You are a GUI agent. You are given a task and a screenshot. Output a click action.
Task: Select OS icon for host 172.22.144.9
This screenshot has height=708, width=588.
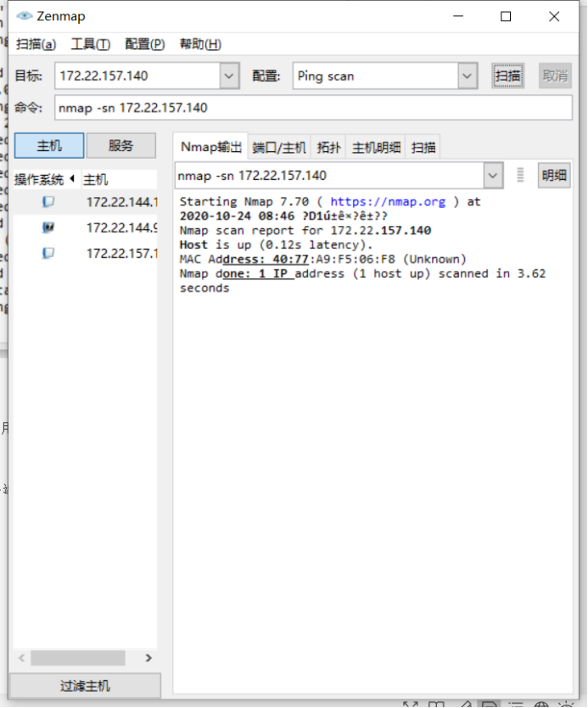click(48, 228)
